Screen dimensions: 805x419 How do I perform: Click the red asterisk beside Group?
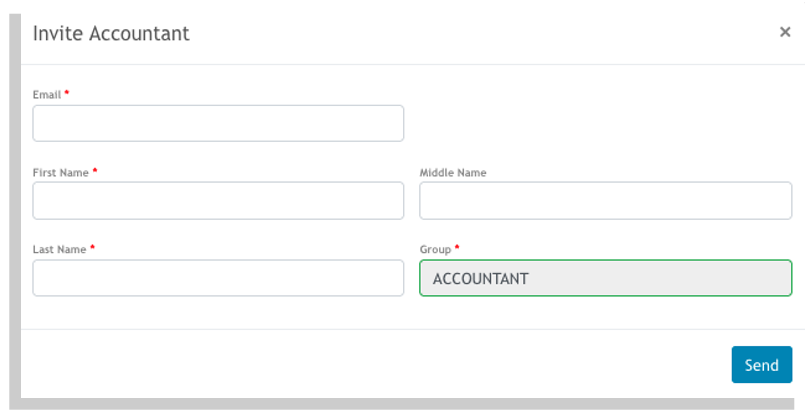pos(457,247)
